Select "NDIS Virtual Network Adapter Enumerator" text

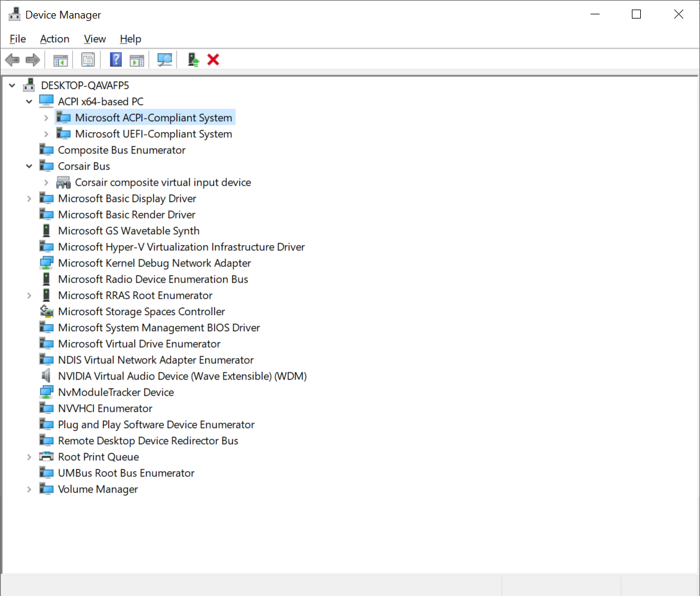(156, 360)
